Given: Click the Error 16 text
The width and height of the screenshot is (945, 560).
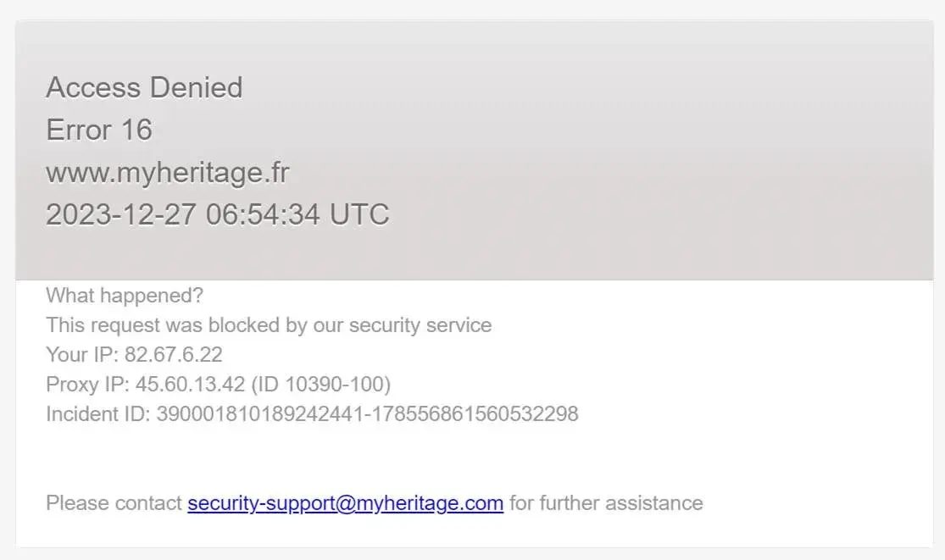Looking at the screenshot, I should point(98,130).
